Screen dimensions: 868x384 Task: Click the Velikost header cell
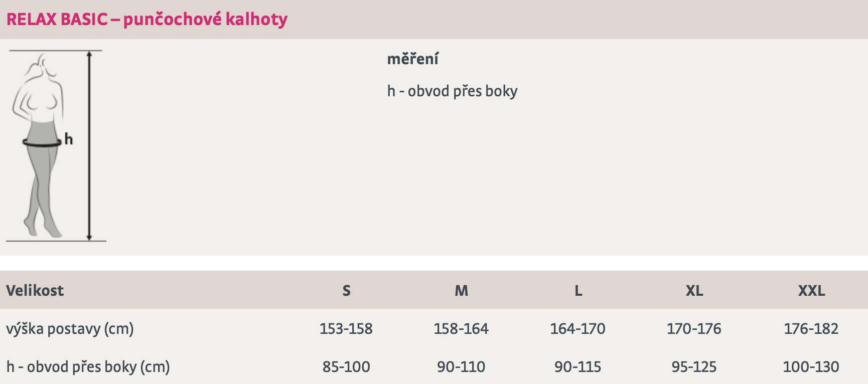click(x=35, y=290)
